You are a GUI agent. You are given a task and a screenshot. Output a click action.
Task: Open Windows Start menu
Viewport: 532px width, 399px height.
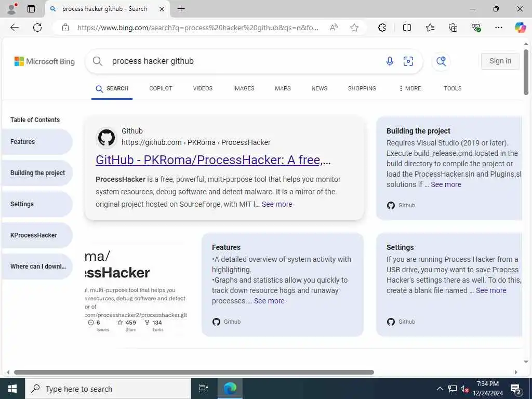coord(12,389)
